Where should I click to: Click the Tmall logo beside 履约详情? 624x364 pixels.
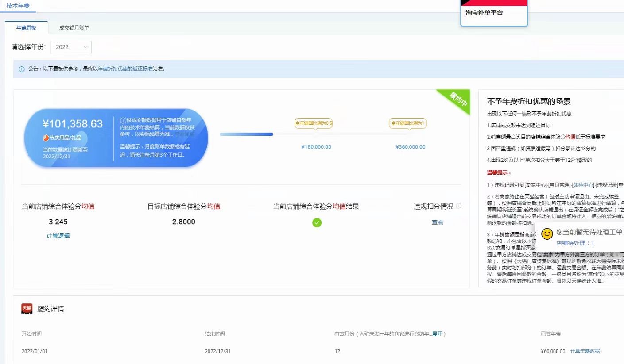point(27,309)
